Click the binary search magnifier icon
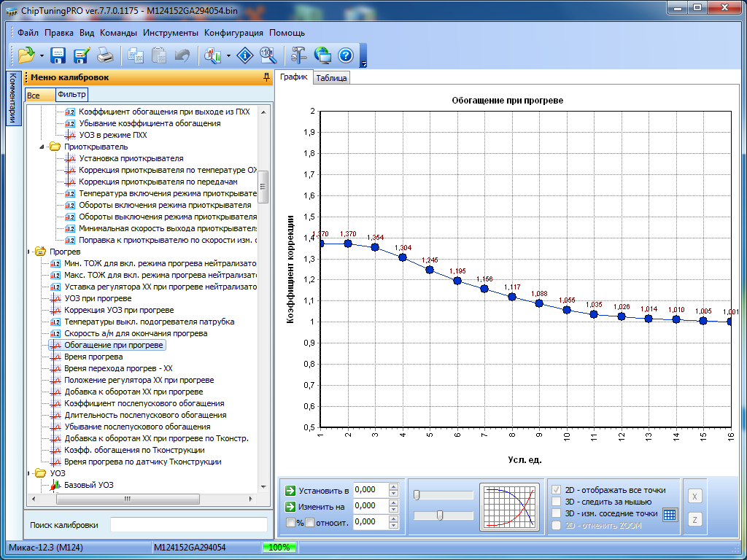747x560 pixels. 268,55
